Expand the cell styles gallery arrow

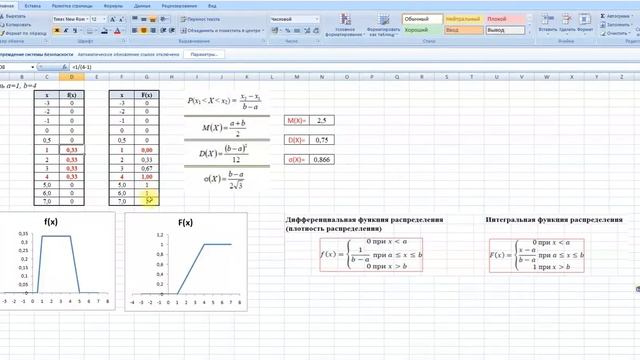530,32
